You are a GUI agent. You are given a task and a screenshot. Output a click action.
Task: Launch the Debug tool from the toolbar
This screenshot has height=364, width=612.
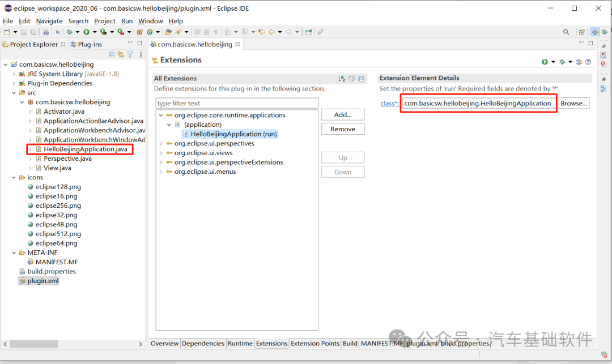[69, 32]
